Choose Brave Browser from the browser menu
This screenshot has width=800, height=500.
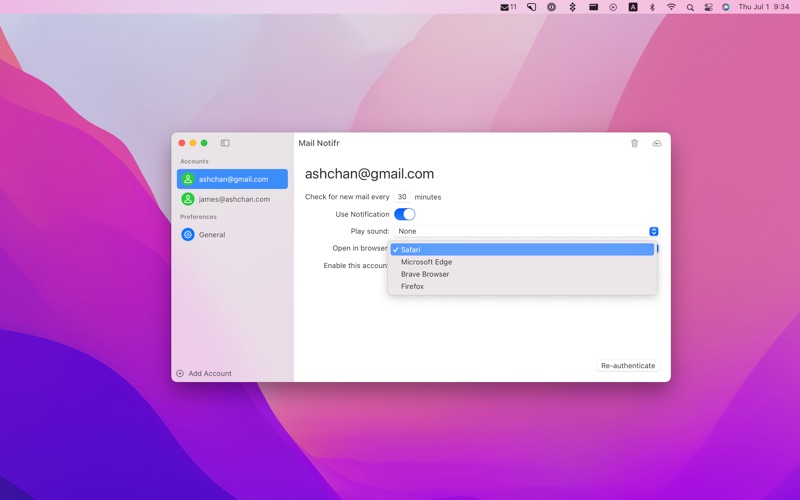pyautogui.click(x=522, y=274)
